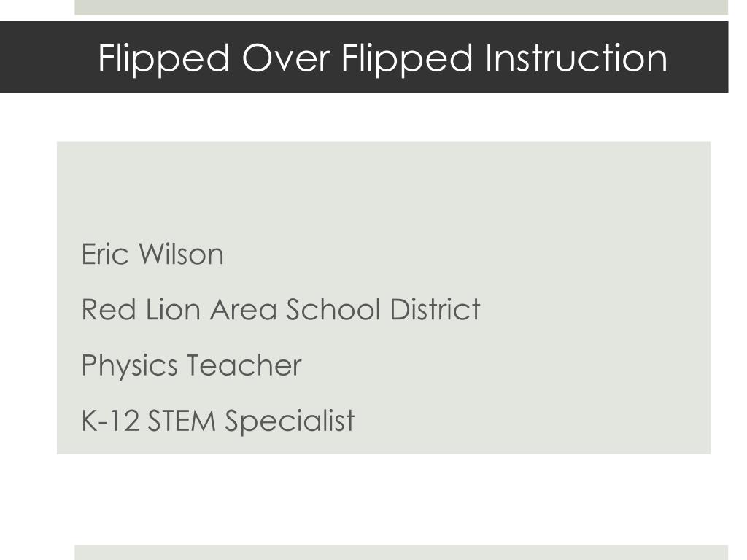Click the slide title 'Flipped Over Flipped Instruction'

click(x=382, y=58)
